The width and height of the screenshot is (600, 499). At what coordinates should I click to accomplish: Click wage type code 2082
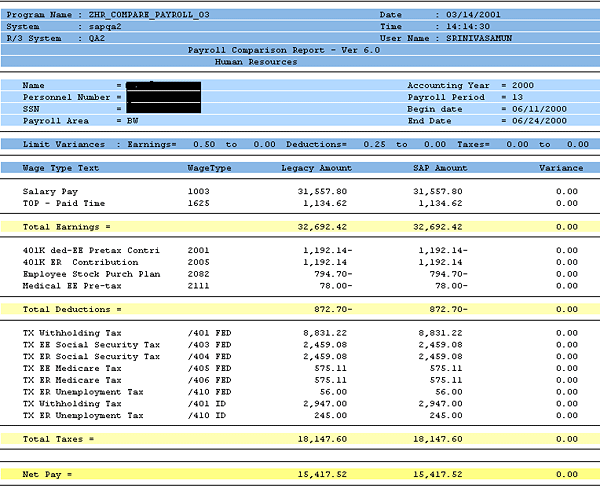199,271
